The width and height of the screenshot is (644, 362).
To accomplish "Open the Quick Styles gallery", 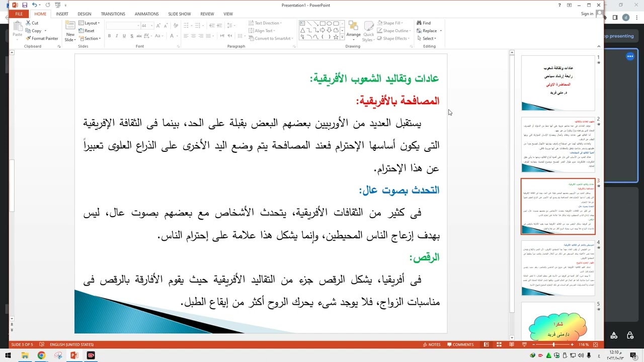I will (369, 31).
